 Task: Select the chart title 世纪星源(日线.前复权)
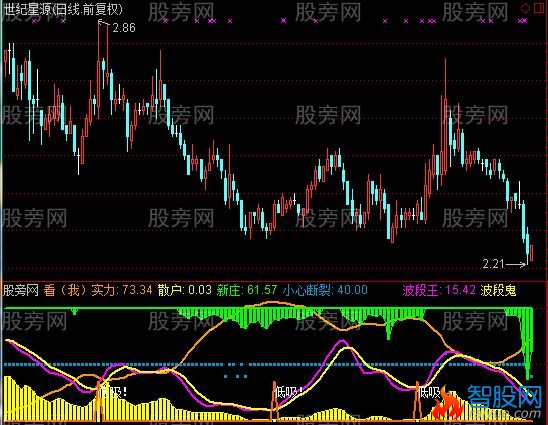pyautogui.click(x=63, y=9)
